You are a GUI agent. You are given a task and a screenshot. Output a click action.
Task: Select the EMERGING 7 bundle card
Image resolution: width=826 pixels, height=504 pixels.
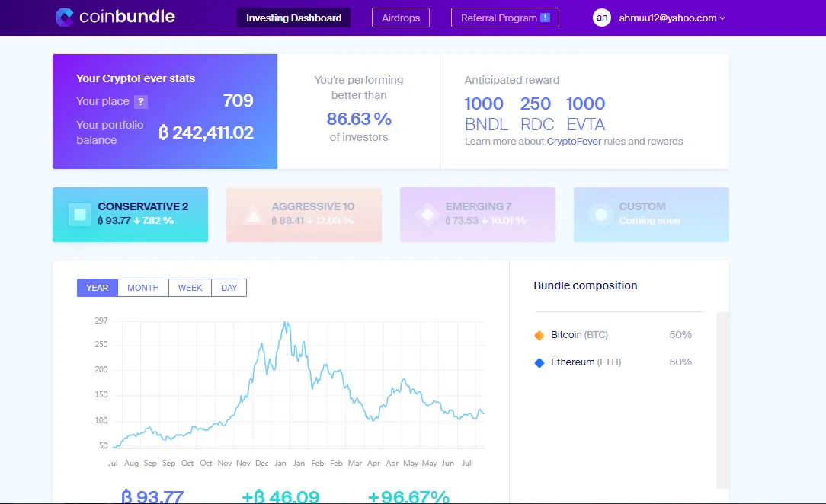[478, 215]
